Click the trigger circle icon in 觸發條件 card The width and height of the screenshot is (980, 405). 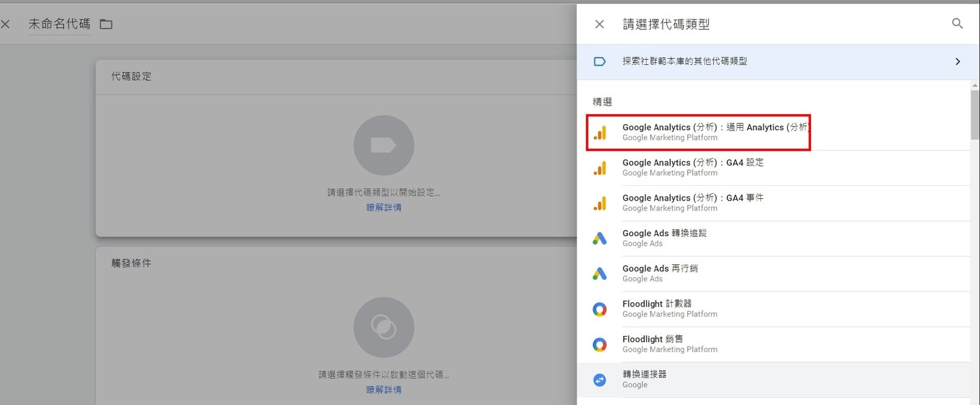383,327
